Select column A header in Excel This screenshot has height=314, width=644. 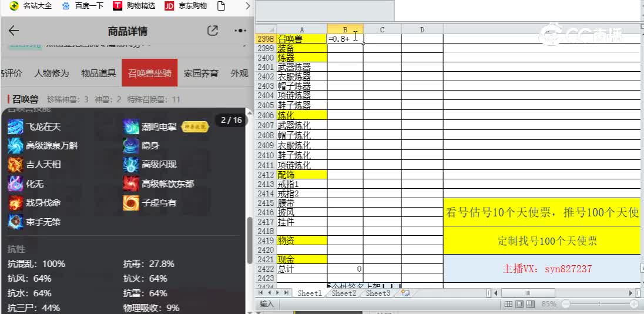(x=302, y=29)
